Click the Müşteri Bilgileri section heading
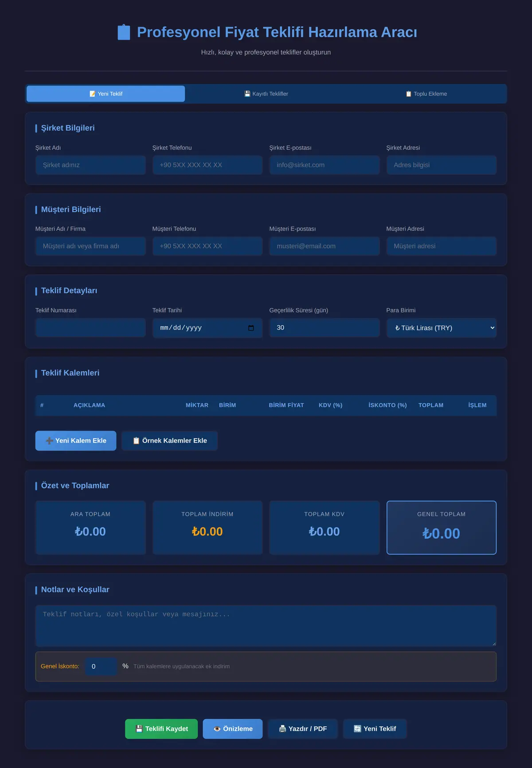The image size is (532, 768). coord(71,210)
